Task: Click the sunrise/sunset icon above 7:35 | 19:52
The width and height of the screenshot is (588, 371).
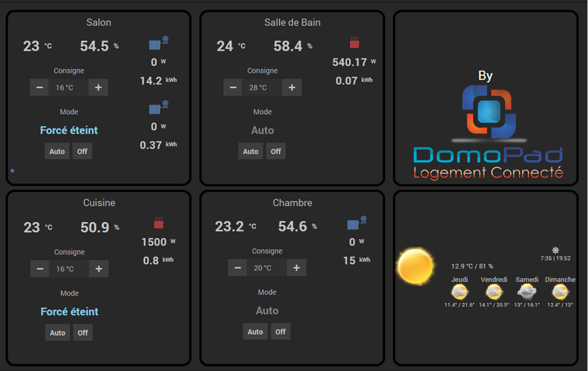Action: 556,250
